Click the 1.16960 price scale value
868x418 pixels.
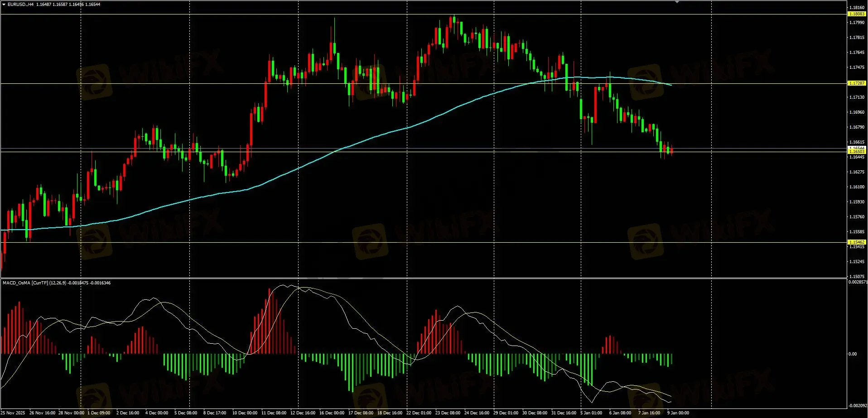click(857, 112)
